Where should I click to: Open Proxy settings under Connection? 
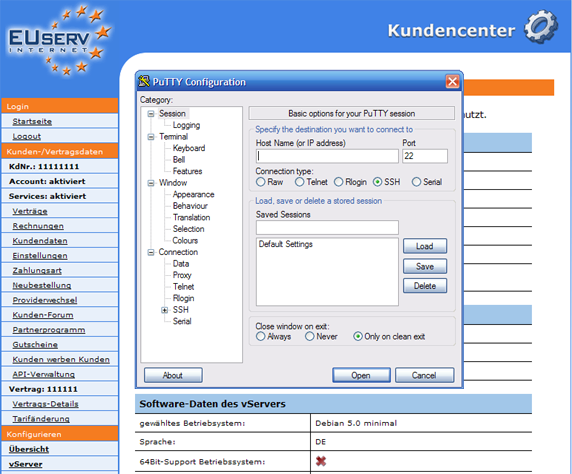click(x=182, y=275)
